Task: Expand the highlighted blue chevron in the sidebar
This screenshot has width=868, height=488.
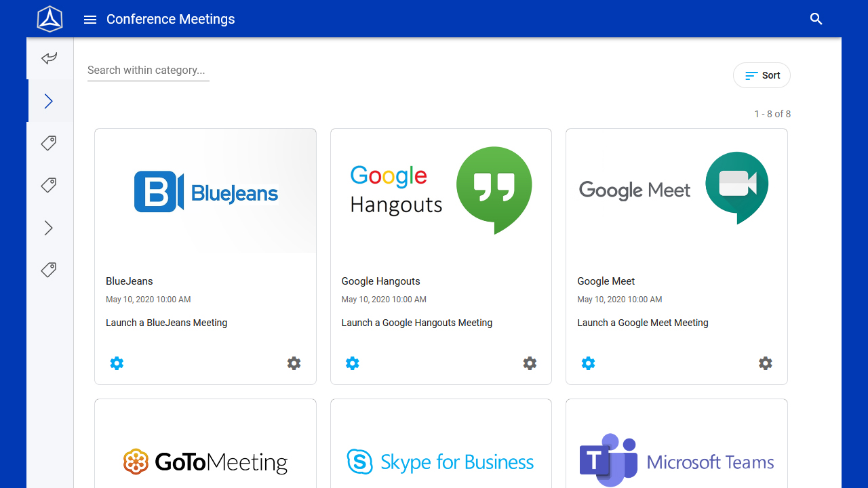Action: point(49,101)
